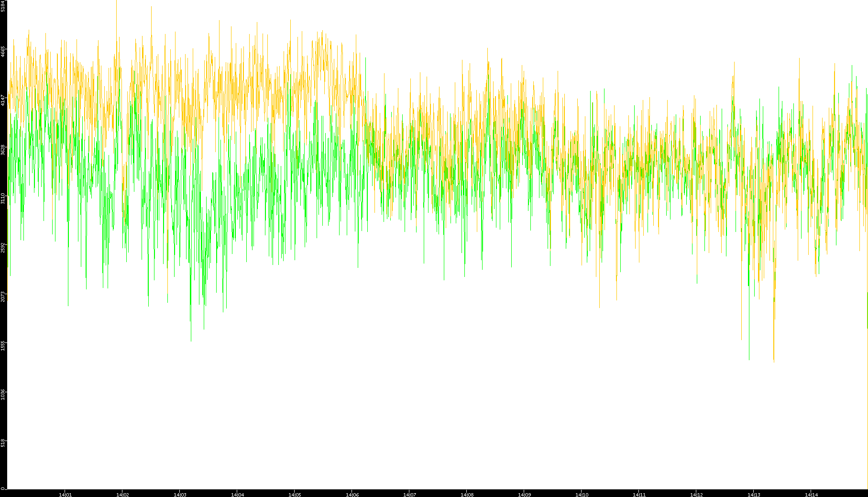Screen dimensions: 868x497
Task: Select the 14:14 time axis label
Action: click(811, 495)
